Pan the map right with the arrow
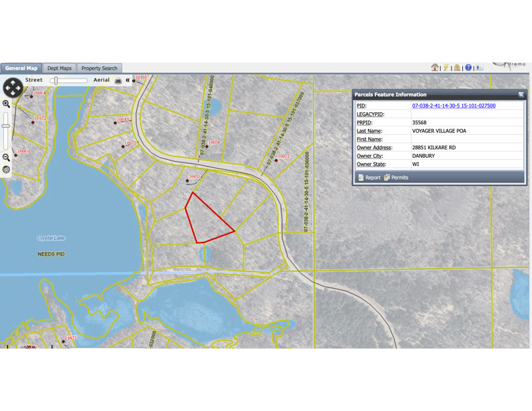532x411 pixels. coord(18,88)
